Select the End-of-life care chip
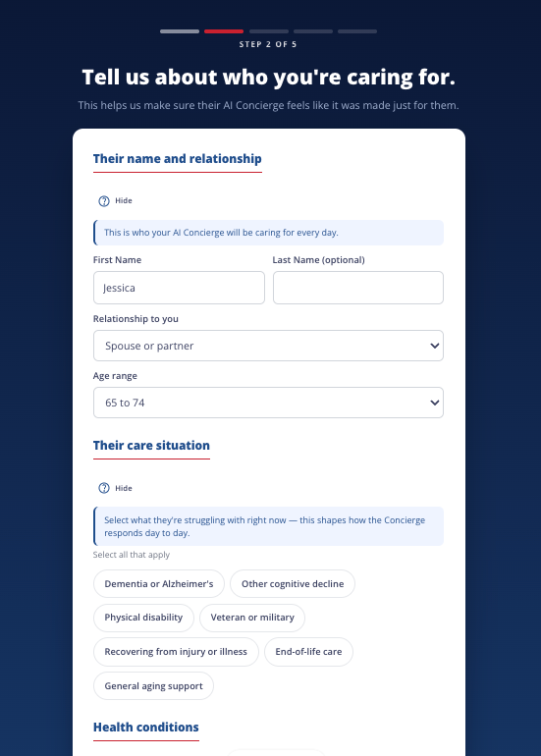541x756 pixels. click(x=308, y=652)
